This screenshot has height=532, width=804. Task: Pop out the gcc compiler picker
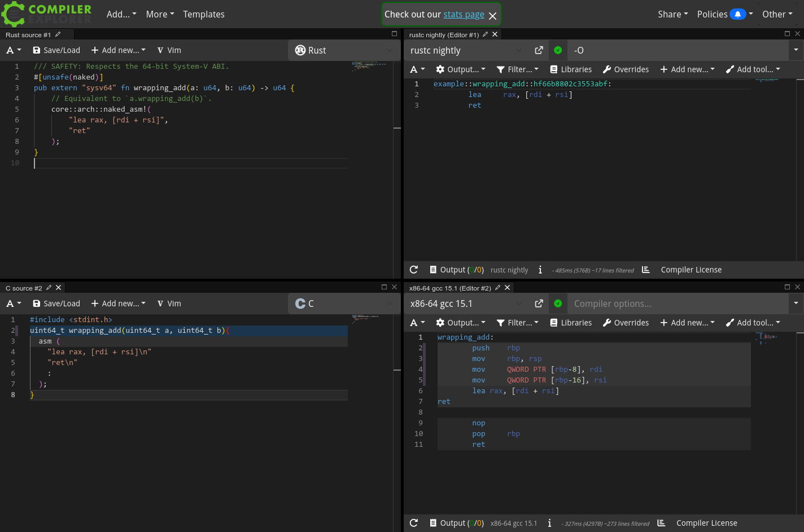(539, 304)
